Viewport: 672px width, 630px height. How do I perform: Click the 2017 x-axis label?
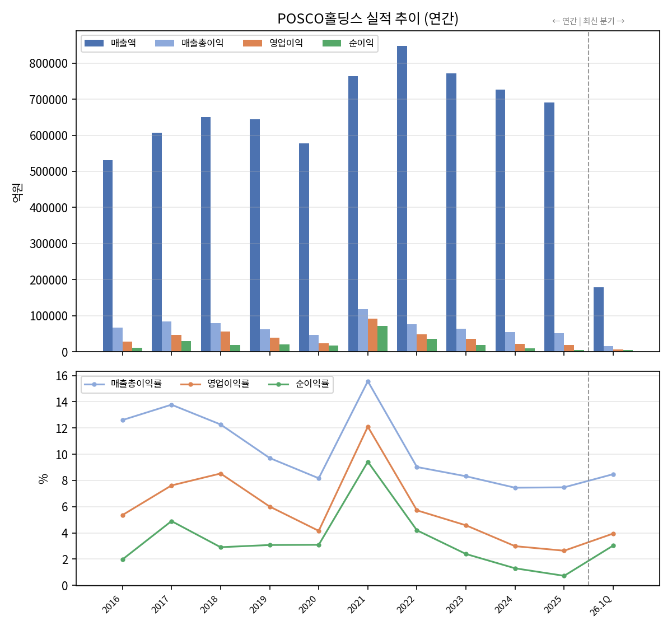click(161, 604)
